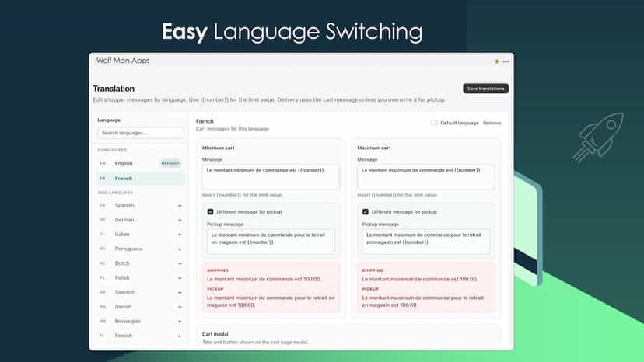644x362 pixels.
Task: Click the Polish language row label
Action: click(122, 278)
